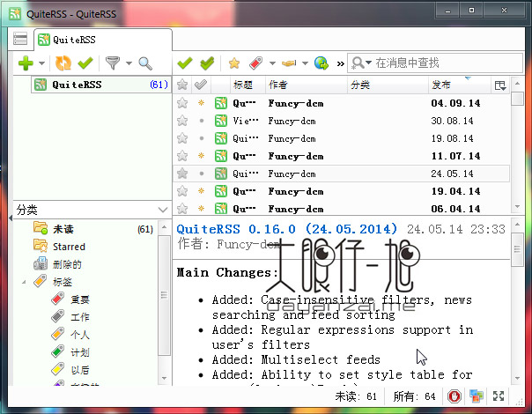The image size is (532, 414).
Task: Collapse the 分类 categories panel
Action: 163,210
